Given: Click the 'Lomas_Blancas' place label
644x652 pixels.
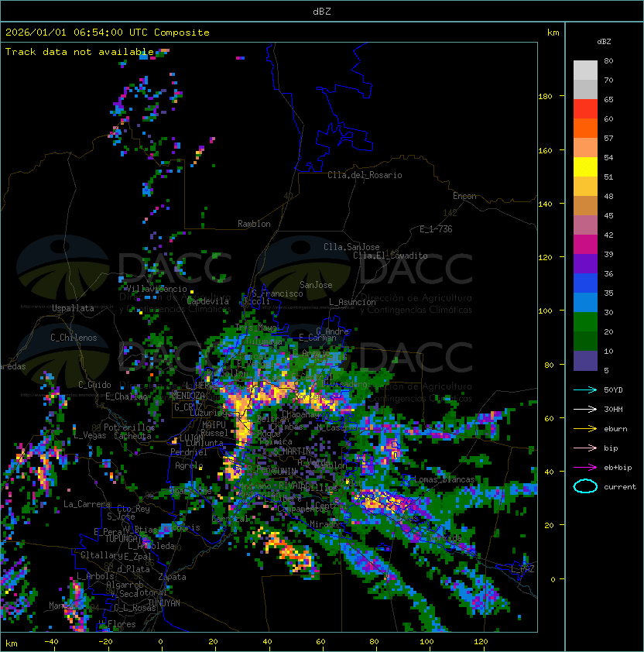Looking at the screenshot, I should 444,479.
